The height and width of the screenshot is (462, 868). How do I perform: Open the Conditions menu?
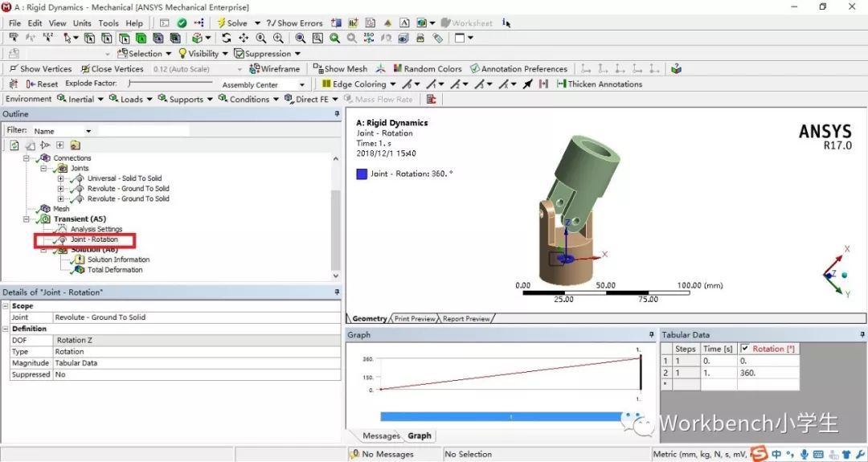[248, 99]
